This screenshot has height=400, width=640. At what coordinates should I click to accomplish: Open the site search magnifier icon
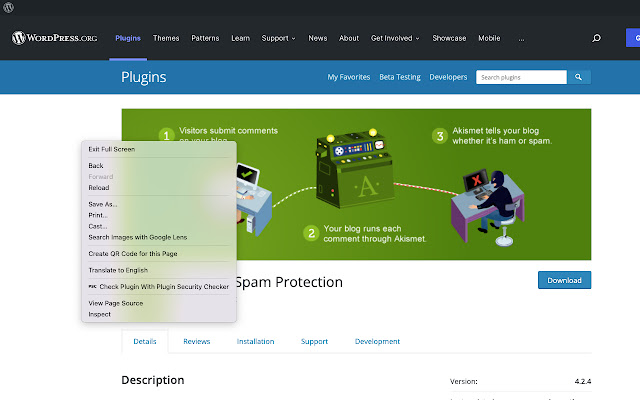[x=596, y=38]
